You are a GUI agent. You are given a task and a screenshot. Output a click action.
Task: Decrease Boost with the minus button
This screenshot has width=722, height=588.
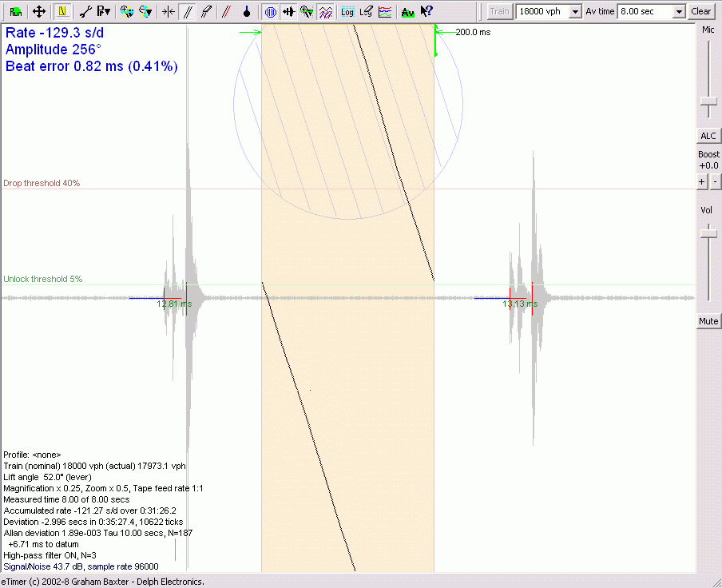point(715,181)
